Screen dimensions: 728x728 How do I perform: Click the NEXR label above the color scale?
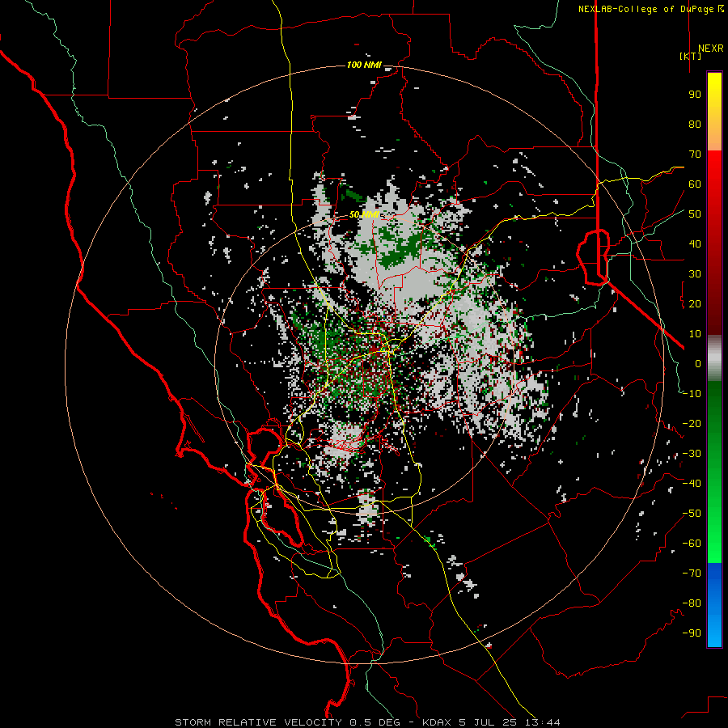pos(710,49)
